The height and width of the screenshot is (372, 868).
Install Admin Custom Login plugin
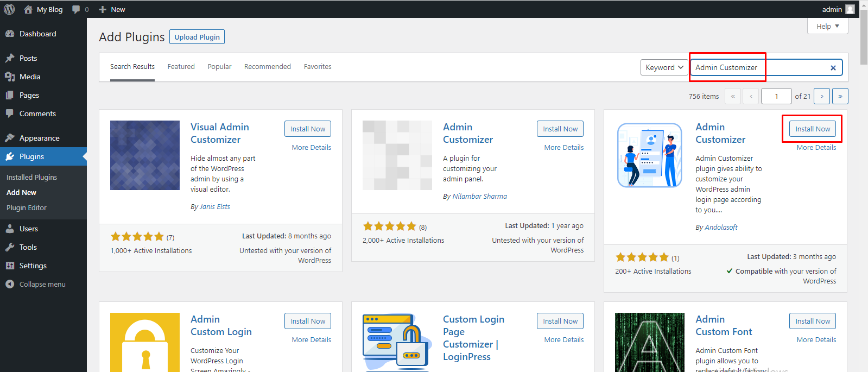click(x=308, y=321)
